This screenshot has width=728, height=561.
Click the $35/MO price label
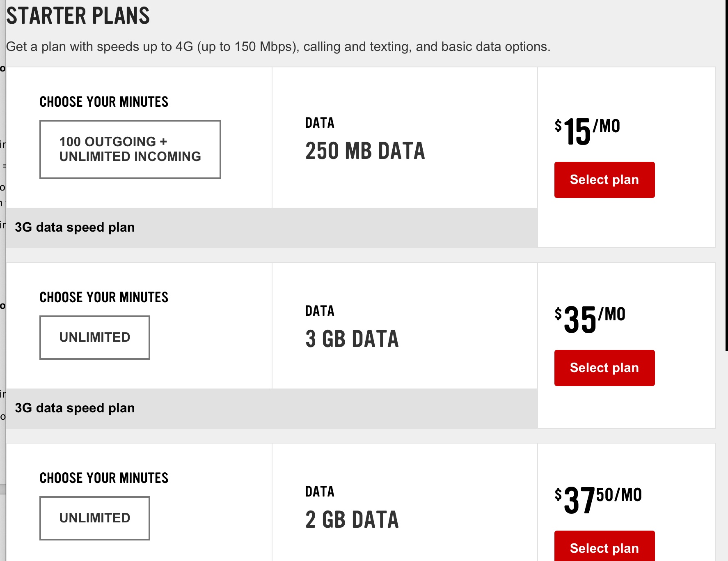(x=589, y=320)
